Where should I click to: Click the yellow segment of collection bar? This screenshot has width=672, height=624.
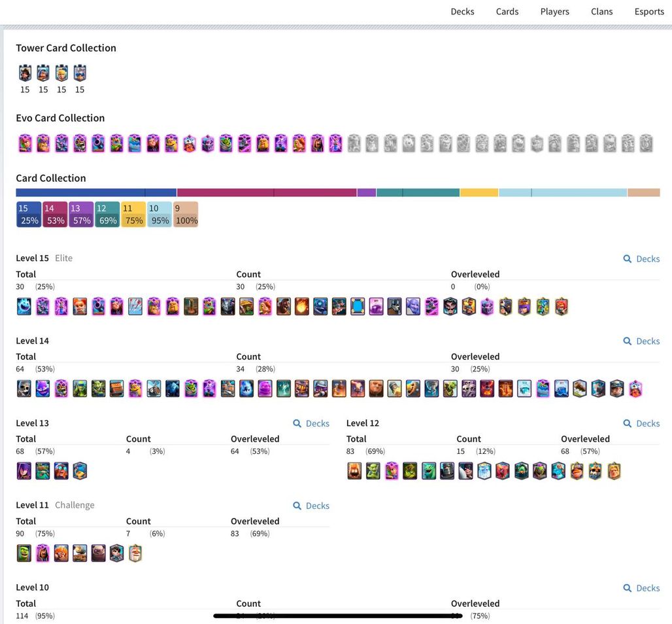pos(479,192)
